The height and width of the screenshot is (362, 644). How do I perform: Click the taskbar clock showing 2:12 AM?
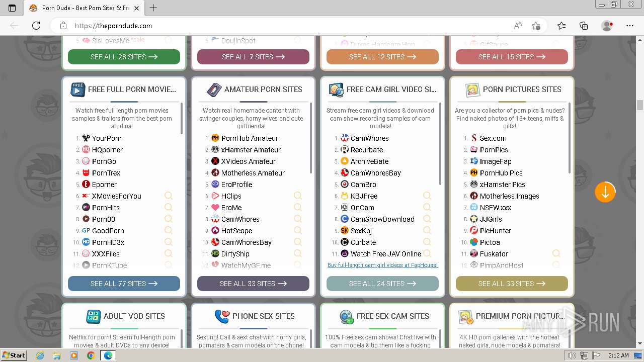[617, 355]
